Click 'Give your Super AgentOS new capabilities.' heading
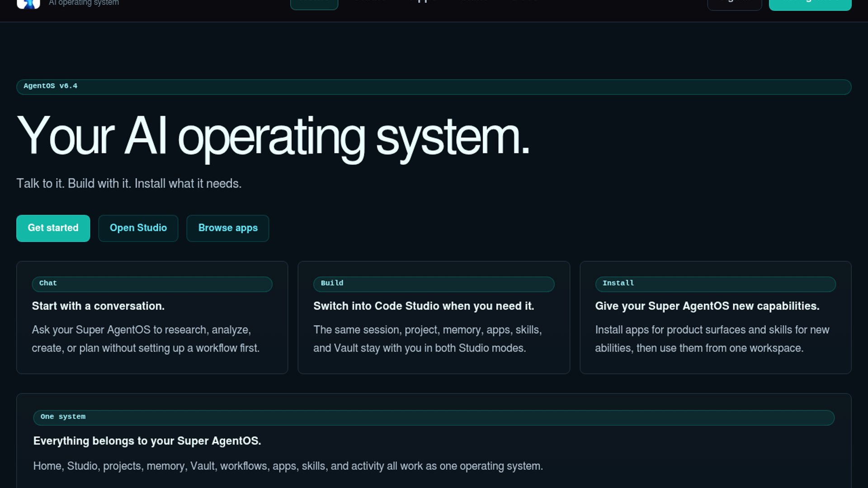Viewport: 868px width, 488px height. [x=707, y=306]
